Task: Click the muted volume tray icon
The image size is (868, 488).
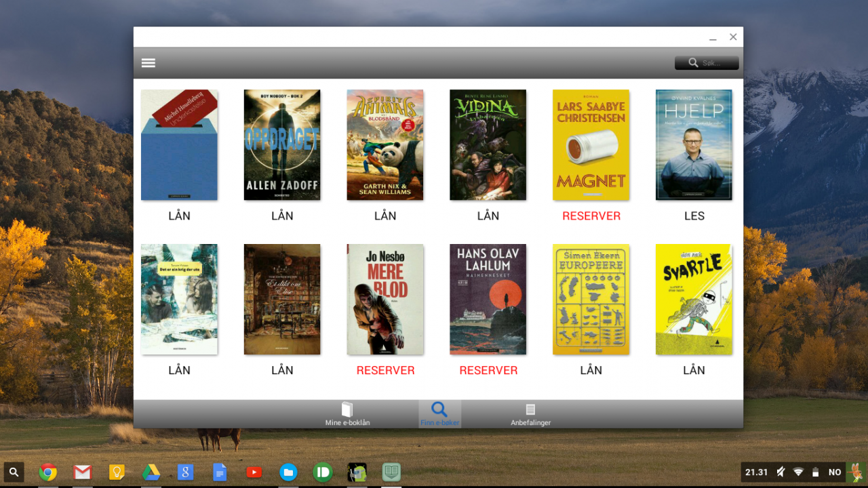Action: pyautogui.click(x=781, y=472)
